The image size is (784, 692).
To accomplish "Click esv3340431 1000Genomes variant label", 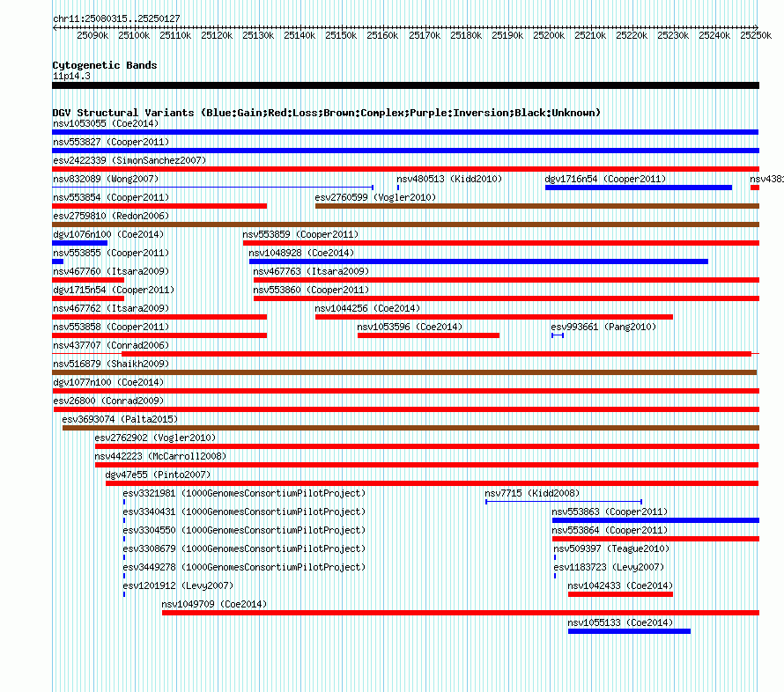I will 244,512.
